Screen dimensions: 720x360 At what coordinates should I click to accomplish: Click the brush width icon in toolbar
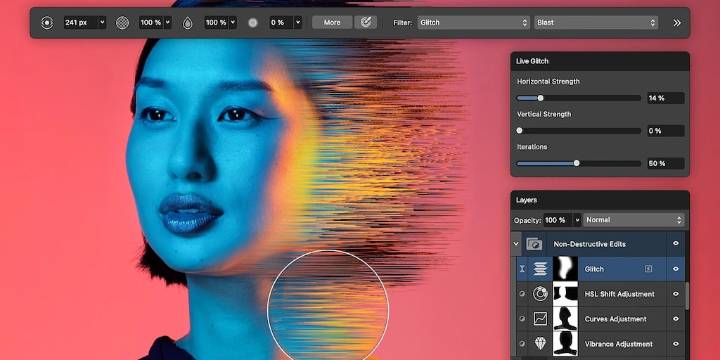coord(47,22)
